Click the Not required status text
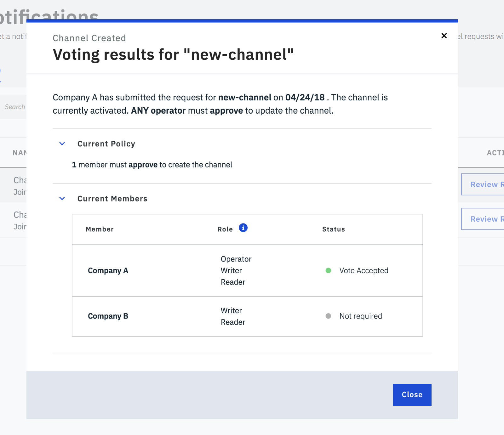 click(x=361, y=316)
